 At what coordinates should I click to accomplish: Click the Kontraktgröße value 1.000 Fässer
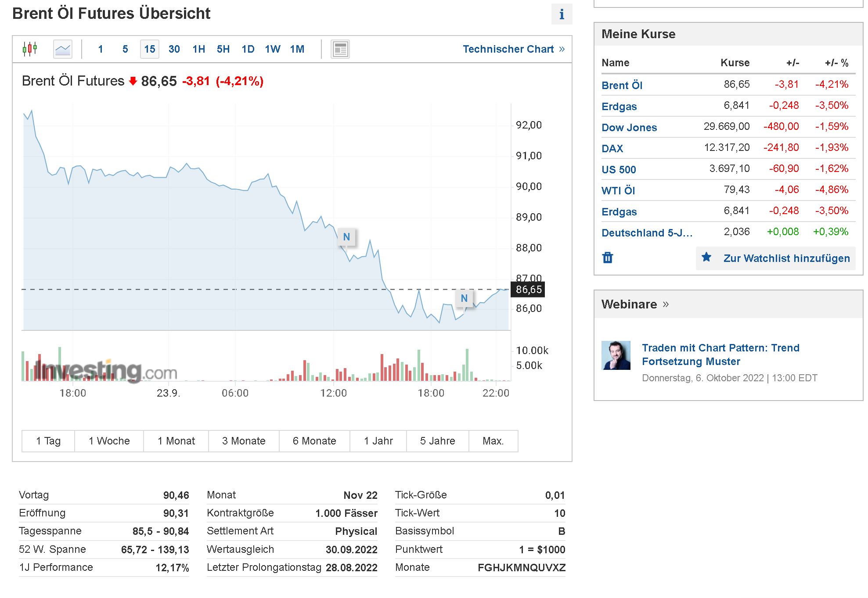pos(346,513)
